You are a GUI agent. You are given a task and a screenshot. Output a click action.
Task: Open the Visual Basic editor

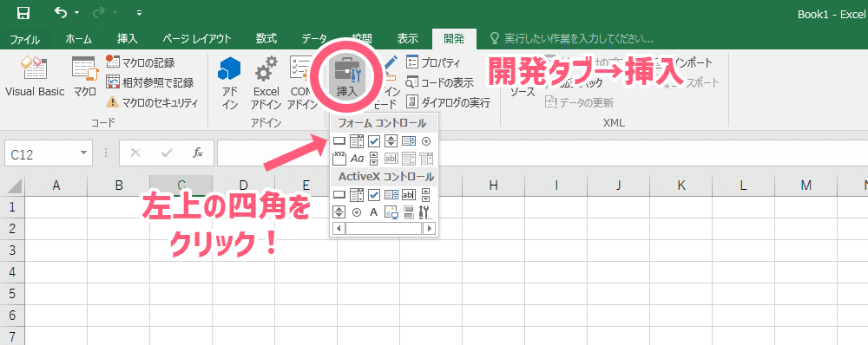point(35,76)
